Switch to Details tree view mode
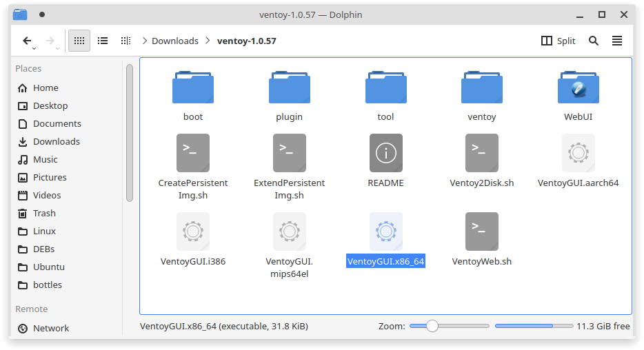 pos(125,41)
